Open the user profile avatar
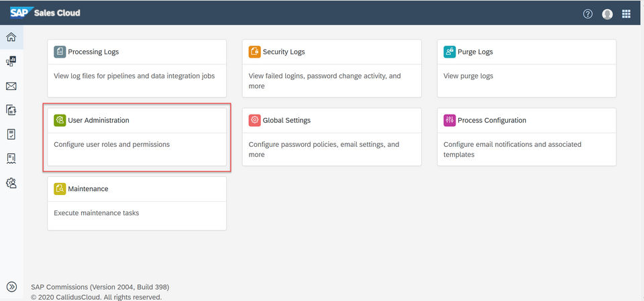Screen dimensions: 644x301 (607, 13)
